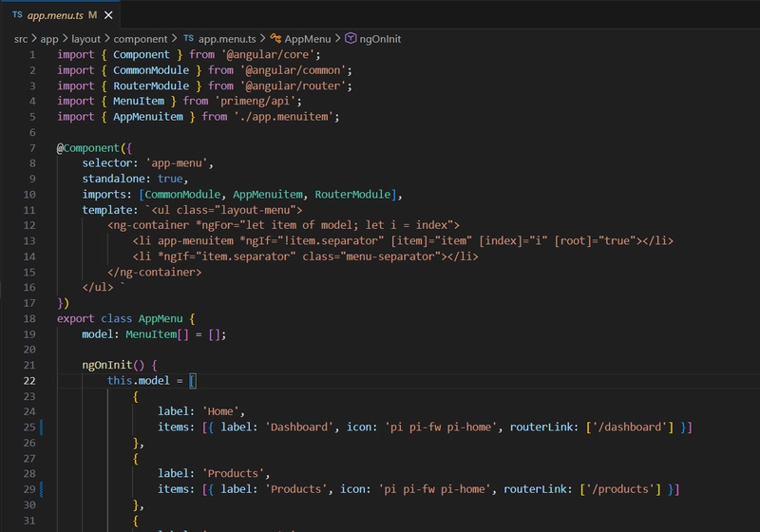
Task: Close the app.menu.ts editor tab
Action: pyautogui.click(x=109, y=15)
